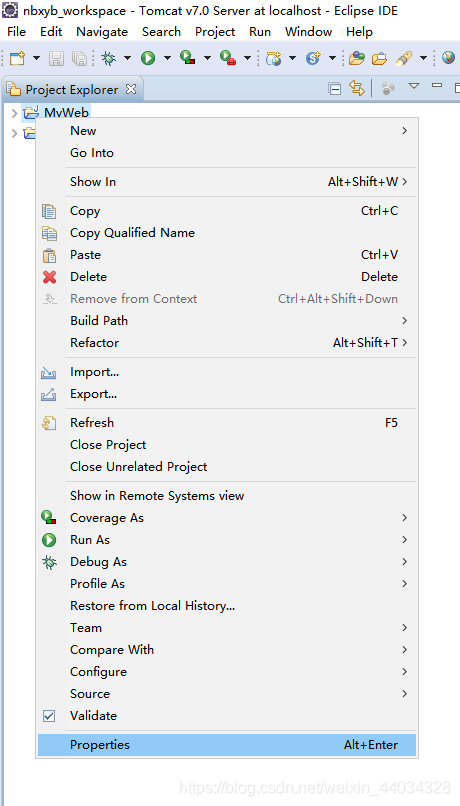Screen dimensions: 460x806
Task: Open the Search dropdown arrow in toolbar
Action: [423, 58]
